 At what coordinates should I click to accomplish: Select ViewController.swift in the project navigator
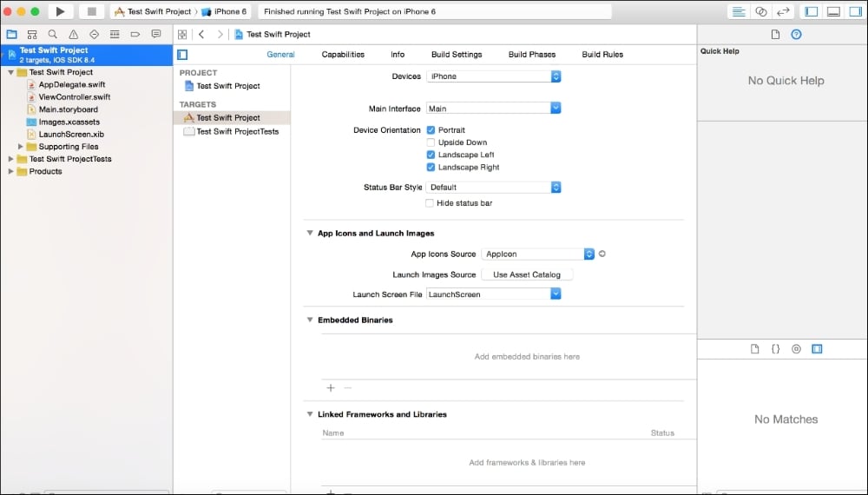pos(74,97)
